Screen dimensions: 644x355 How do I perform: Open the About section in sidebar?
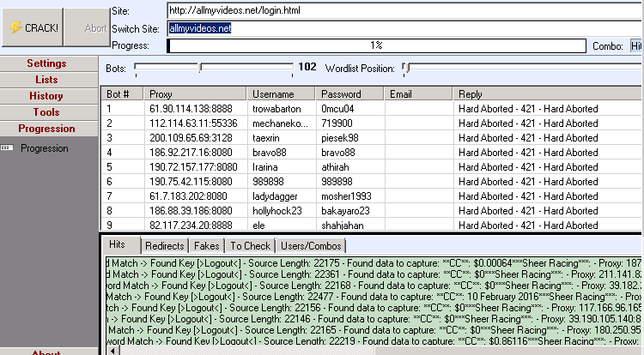tap(49, 352)
